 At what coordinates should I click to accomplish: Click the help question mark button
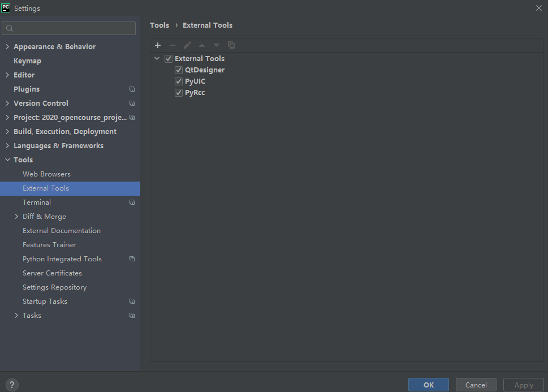click(12, 385)
